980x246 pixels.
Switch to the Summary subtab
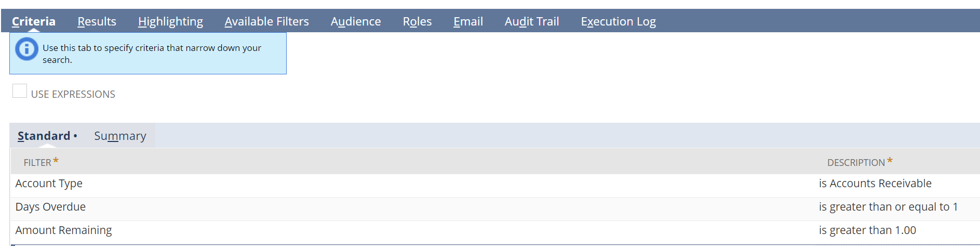(120, 136)
